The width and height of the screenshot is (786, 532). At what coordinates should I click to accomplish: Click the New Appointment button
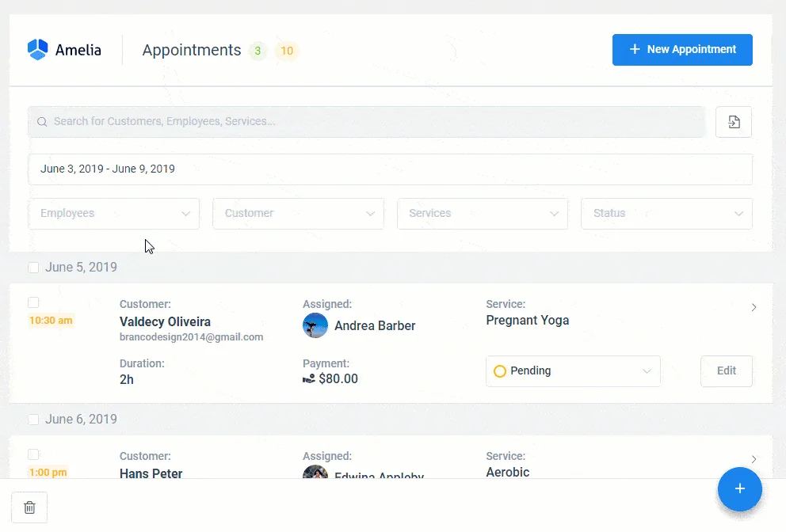coord(682,50)
